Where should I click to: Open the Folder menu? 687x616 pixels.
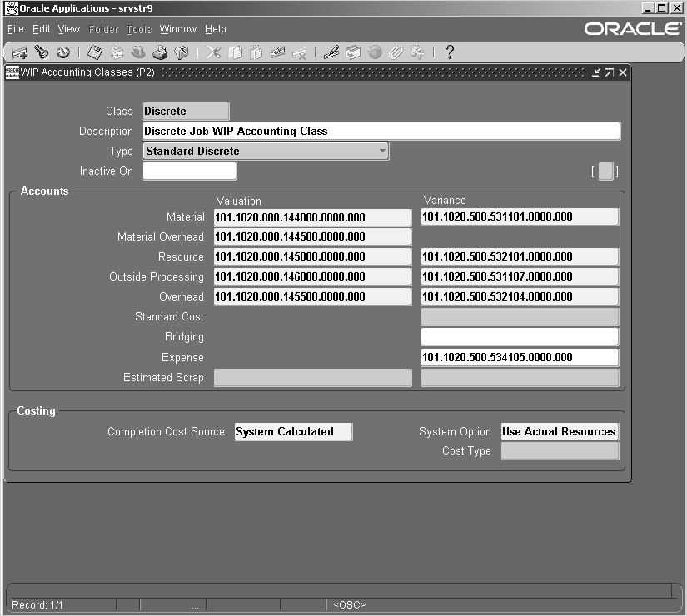point(103,29)
